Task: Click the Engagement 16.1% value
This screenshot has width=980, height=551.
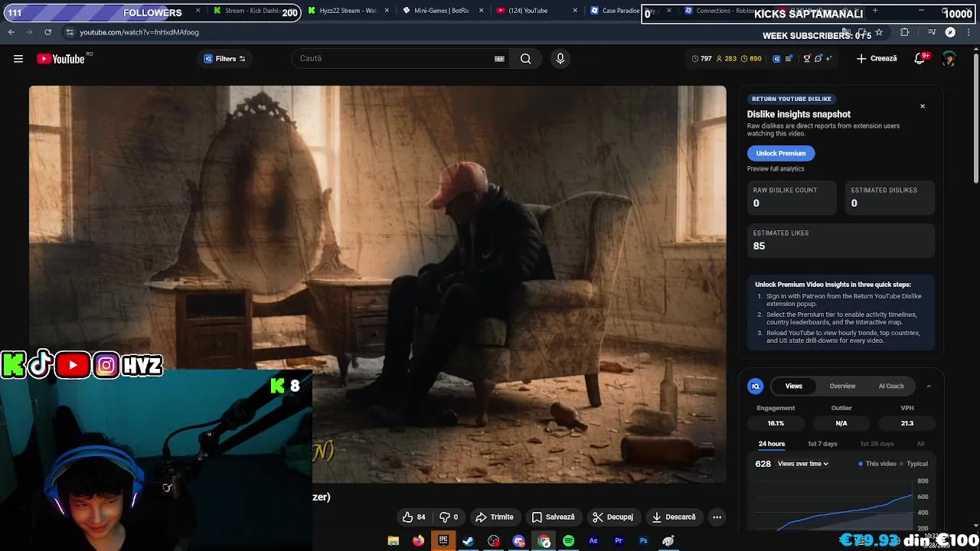Action: (776, 423)
